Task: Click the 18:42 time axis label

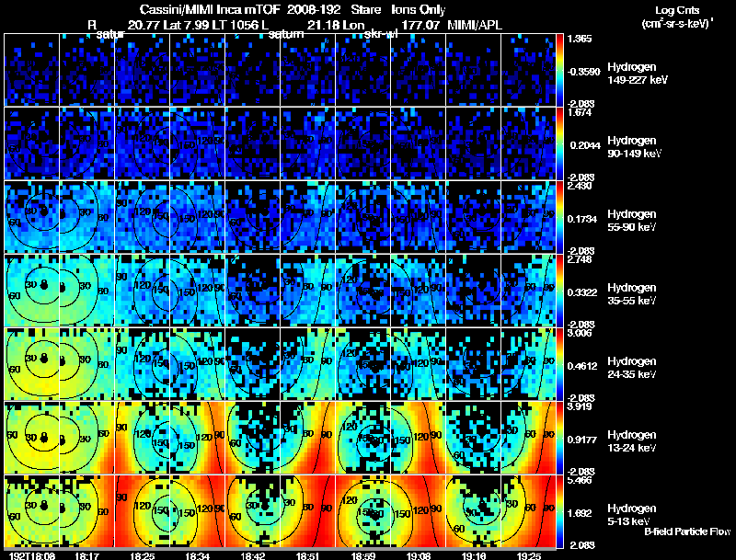Action: pyautogui.click(x=252, y=555)
